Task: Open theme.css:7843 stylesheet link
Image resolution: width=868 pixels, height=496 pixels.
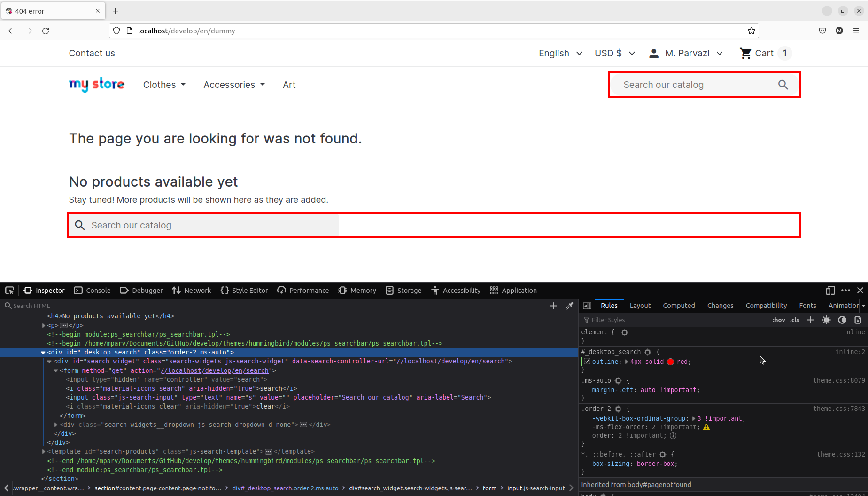Action: click(x=839, y=409)
